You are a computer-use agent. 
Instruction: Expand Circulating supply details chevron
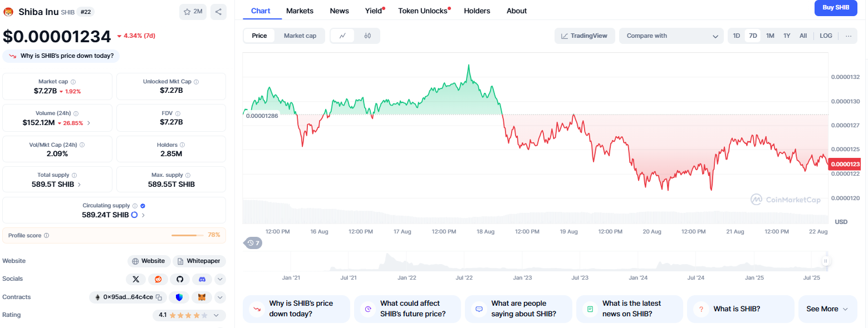[143, 215]
